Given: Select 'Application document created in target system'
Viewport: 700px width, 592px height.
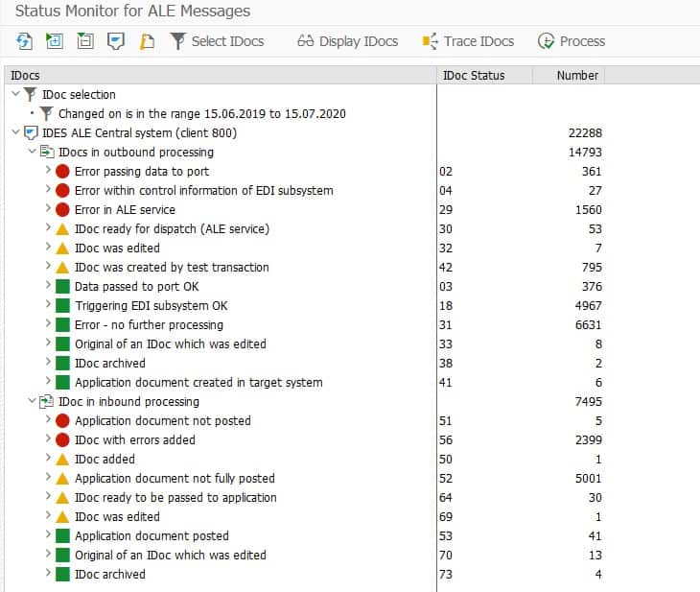Looking at the screenshot, I should [198, 383].
